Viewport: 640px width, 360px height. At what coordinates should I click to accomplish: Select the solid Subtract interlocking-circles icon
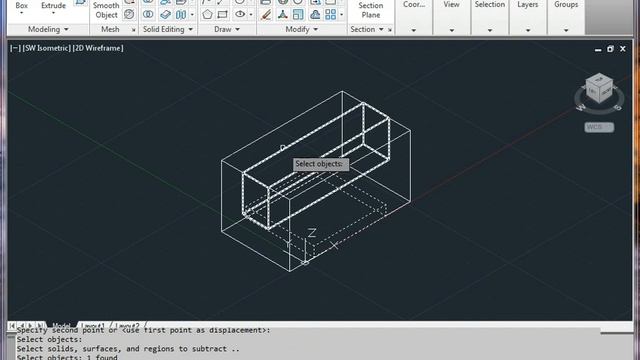[x=148, y=15]
